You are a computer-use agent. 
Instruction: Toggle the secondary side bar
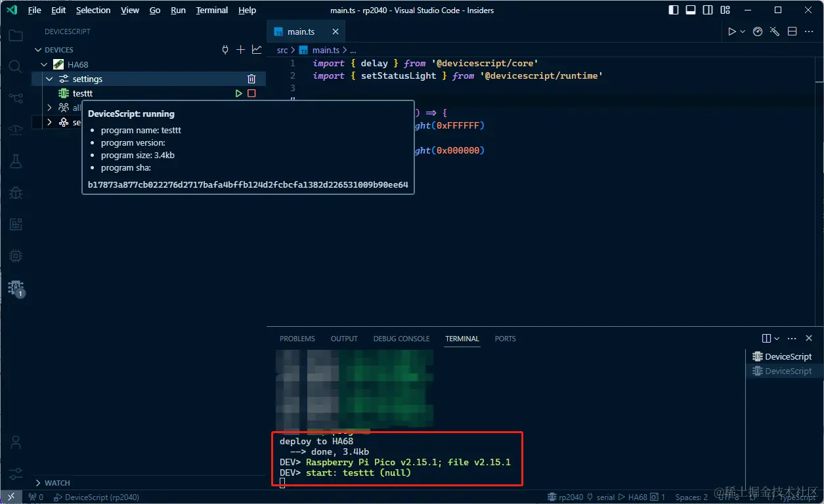(708, 10)
